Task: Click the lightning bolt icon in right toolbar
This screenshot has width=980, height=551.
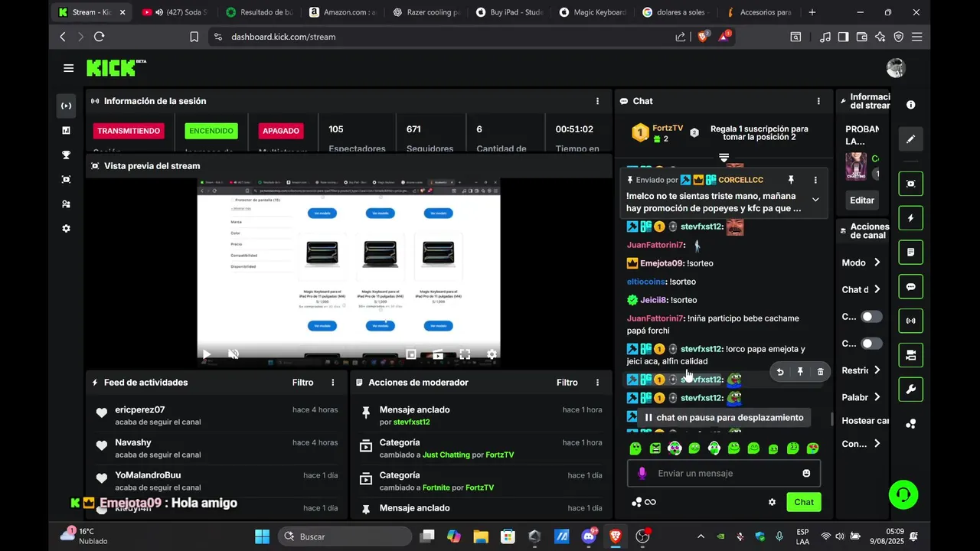Action: point(911,218)
